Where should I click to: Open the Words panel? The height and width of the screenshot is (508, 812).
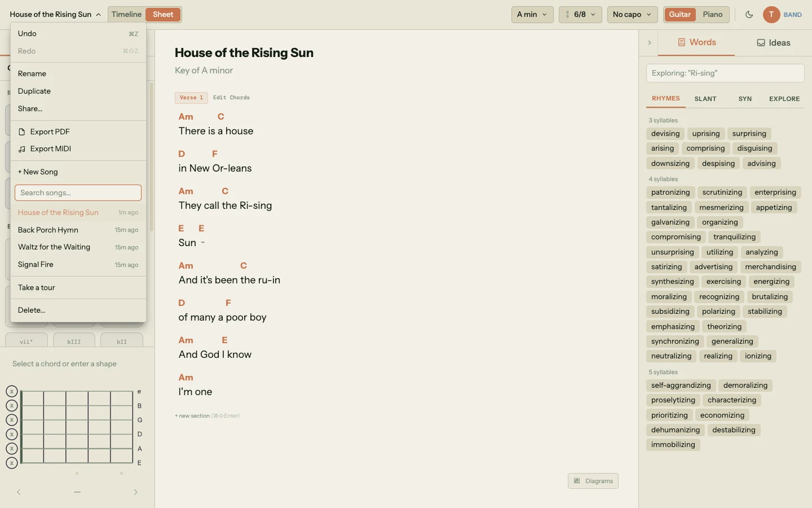[x=696, y=42]
